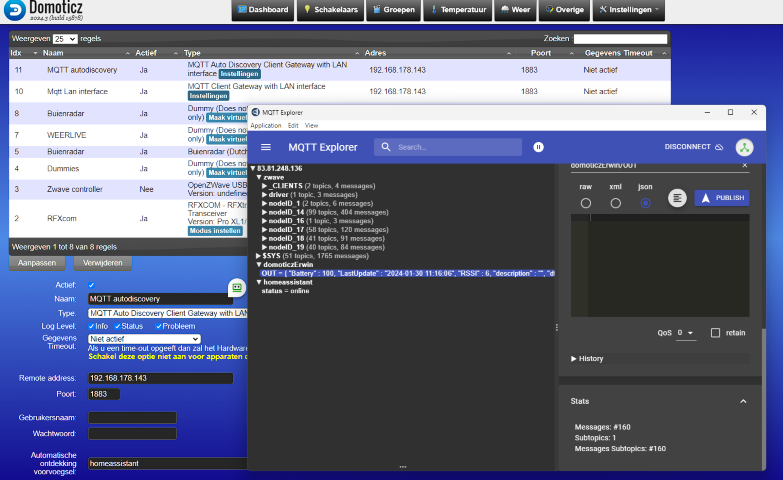Toggle the Status log level checkbox
Screen dimensions: 783x480
pos(117,326)
